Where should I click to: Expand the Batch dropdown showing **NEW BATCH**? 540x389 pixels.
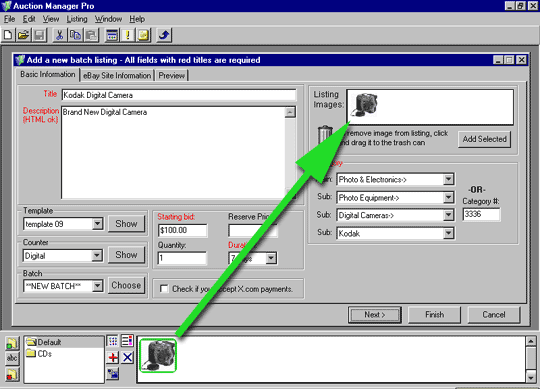(x=97, y=286)
